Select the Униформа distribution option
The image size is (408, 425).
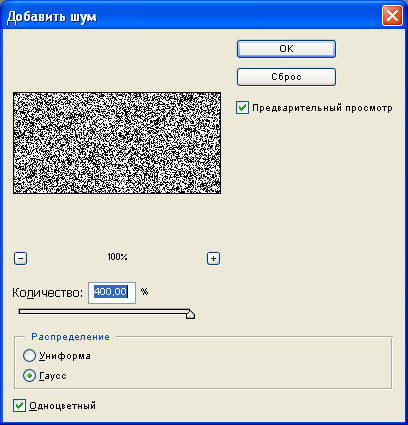point(29,356)
